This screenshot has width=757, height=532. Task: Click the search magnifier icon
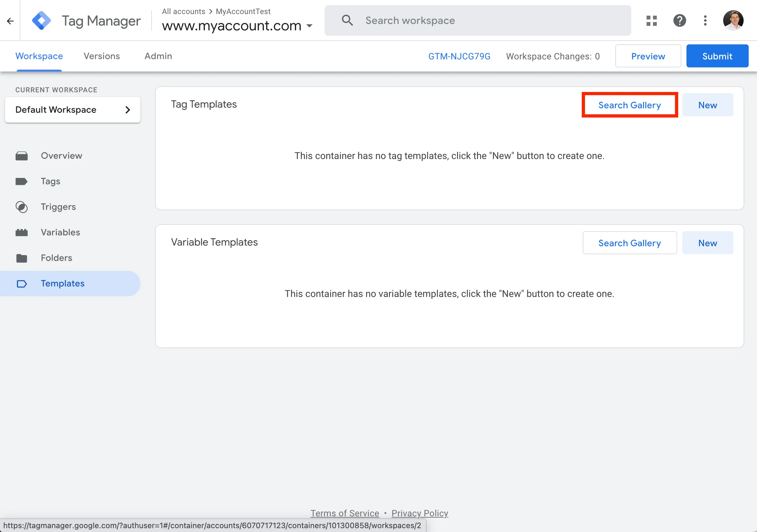click(347, 20)
